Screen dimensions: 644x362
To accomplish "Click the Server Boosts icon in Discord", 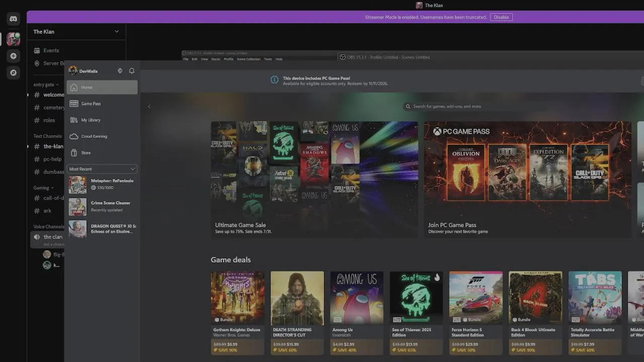I will pos(37,63).
